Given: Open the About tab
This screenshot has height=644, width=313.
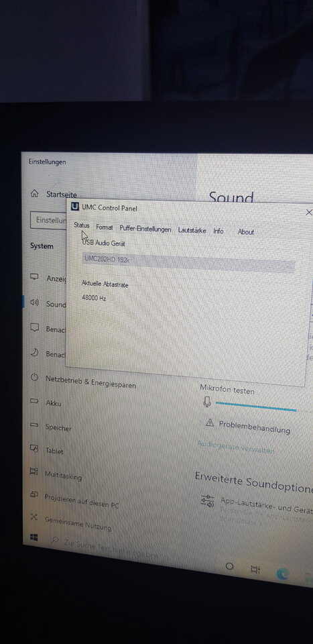Looking at the screenshot, I should [x=246, y=231].
